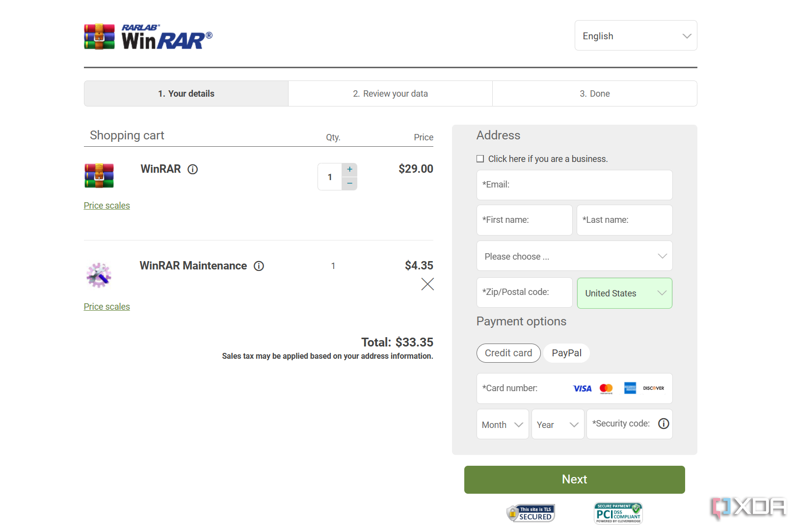Focus the Last name field

click(625, 220)
